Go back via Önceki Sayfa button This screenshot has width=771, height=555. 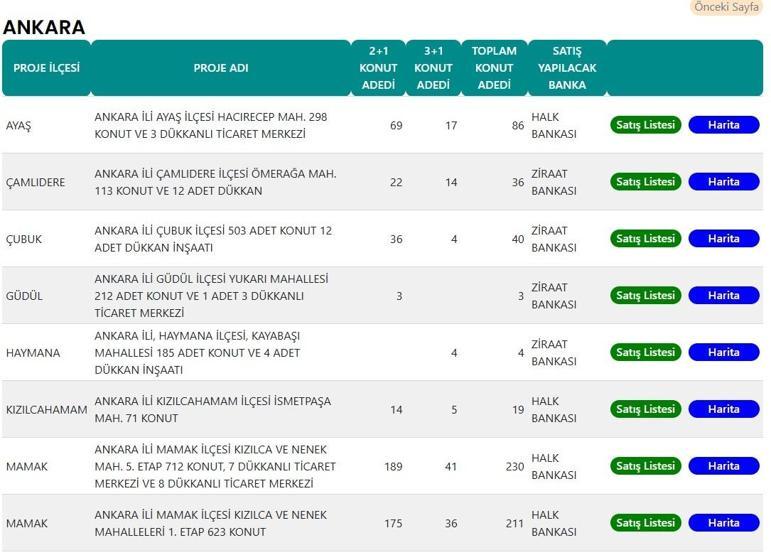tap(726, 7)
